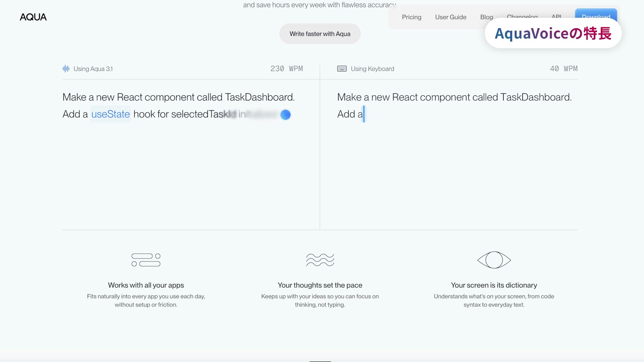Click the blue Download button

[596, 13]
